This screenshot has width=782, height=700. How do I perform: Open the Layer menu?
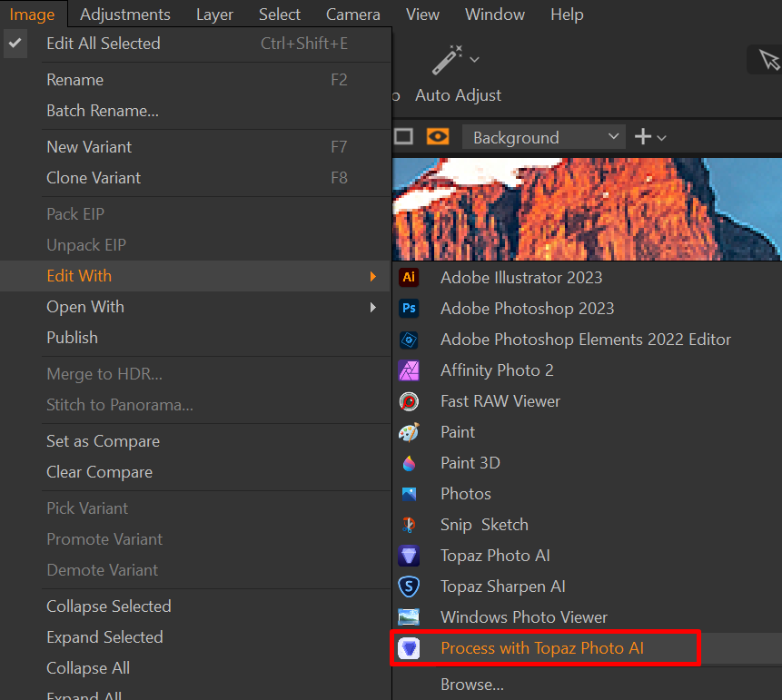(x=214, y=15)
